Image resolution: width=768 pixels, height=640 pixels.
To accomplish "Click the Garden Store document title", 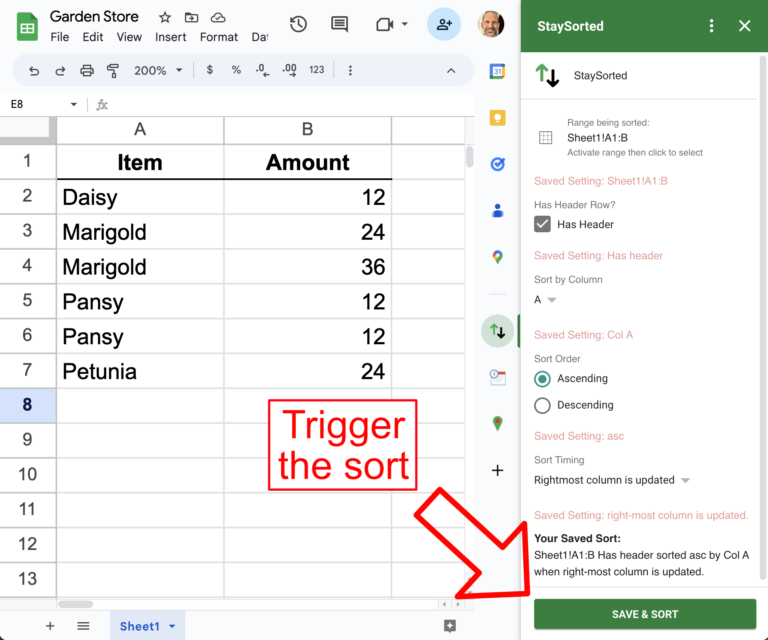I will coord(94,17).
